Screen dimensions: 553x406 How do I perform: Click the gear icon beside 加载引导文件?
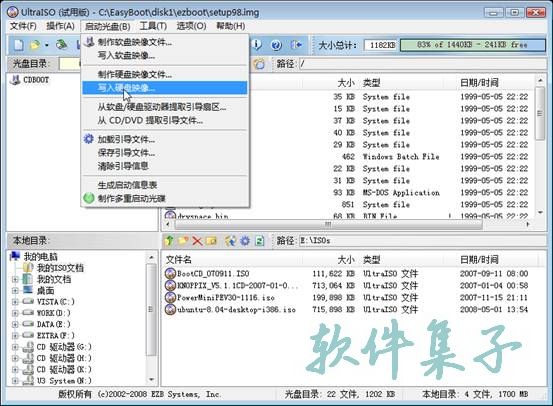click(89, 139)
